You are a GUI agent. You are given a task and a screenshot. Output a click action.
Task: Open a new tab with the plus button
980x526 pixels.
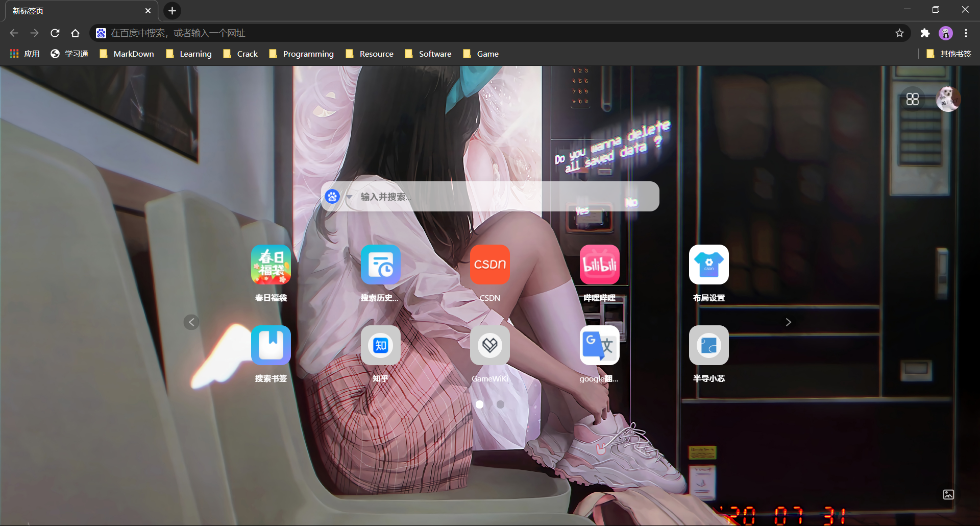172,11
